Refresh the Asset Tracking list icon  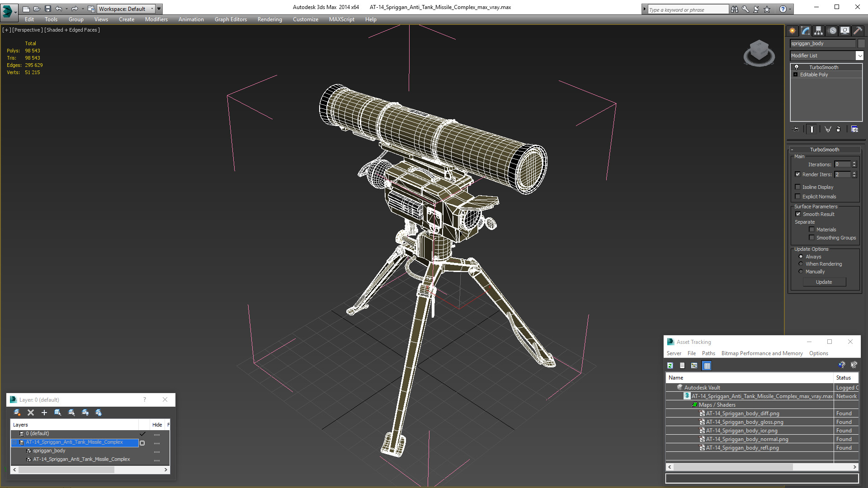pyautogui.click(x=670, y=366)
